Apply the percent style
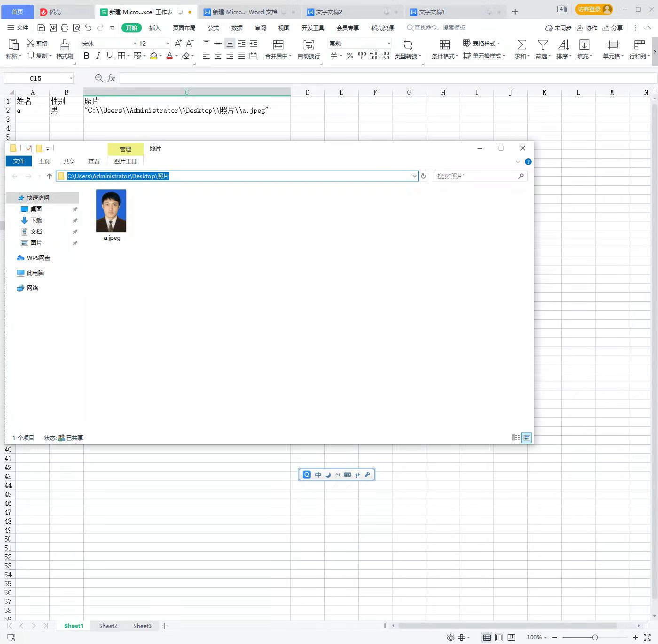The image size is (658, 644). (350, 56)
